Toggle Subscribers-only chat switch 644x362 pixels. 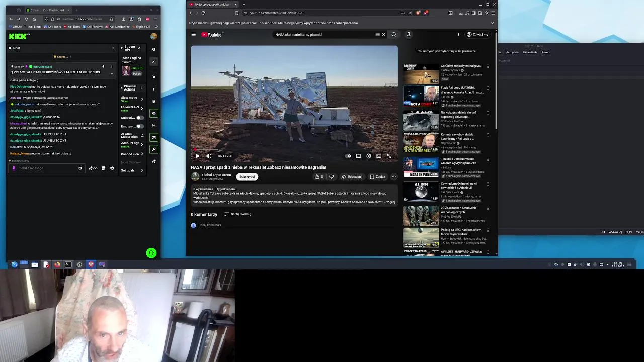[139, 118]
